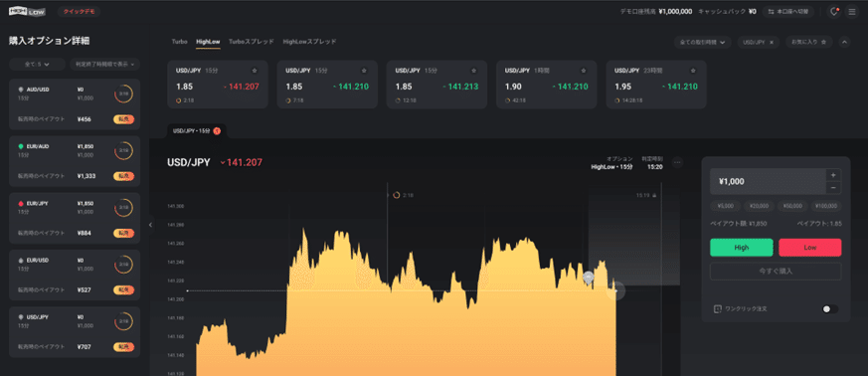This screenshot has width=868, height=376.
Task: Collapse the left positions panel arrow
Action: [x=150, y=224]
